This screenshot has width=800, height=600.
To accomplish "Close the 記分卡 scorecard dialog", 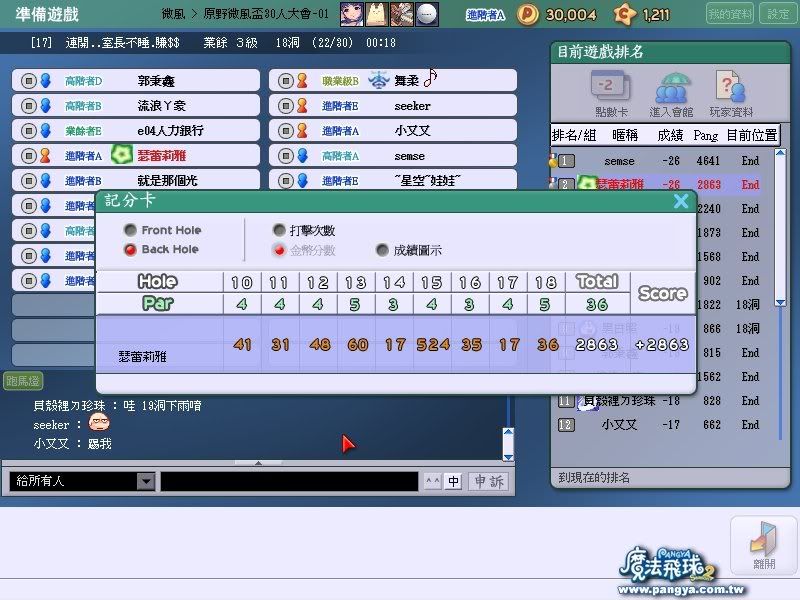I will point(681,201).
